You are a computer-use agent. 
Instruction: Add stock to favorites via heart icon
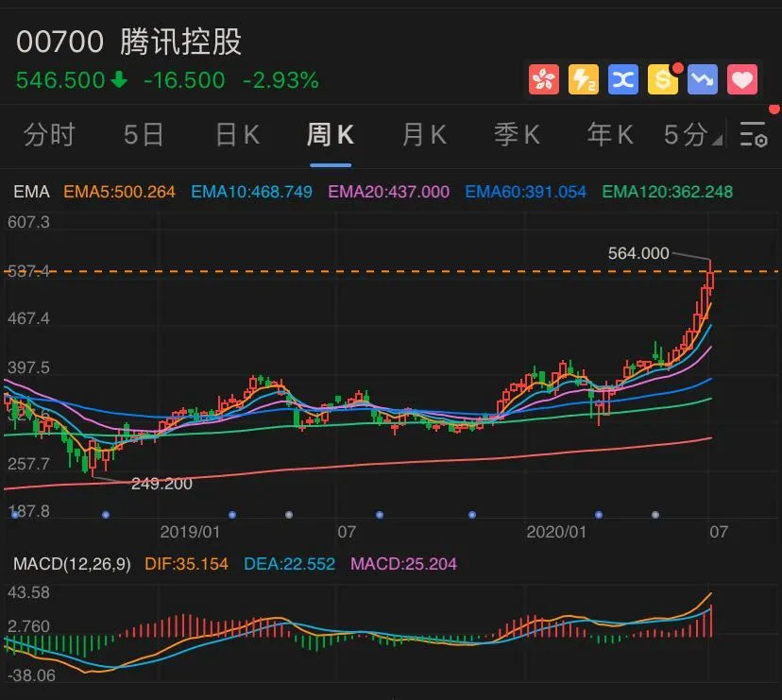(742, 79)
